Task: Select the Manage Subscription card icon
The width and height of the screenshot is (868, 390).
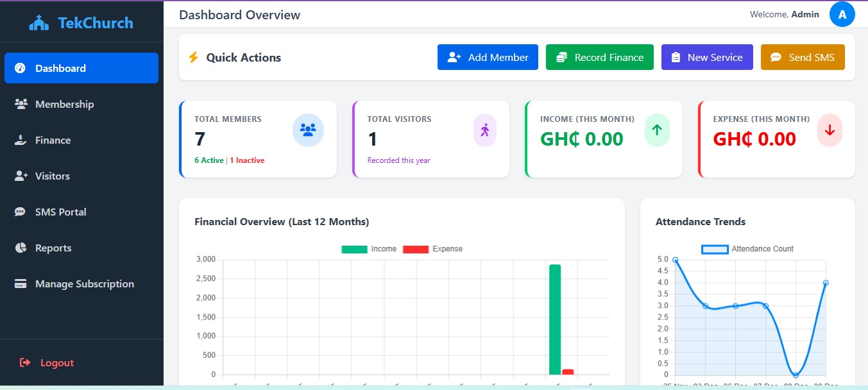Action: pos(21,284)
